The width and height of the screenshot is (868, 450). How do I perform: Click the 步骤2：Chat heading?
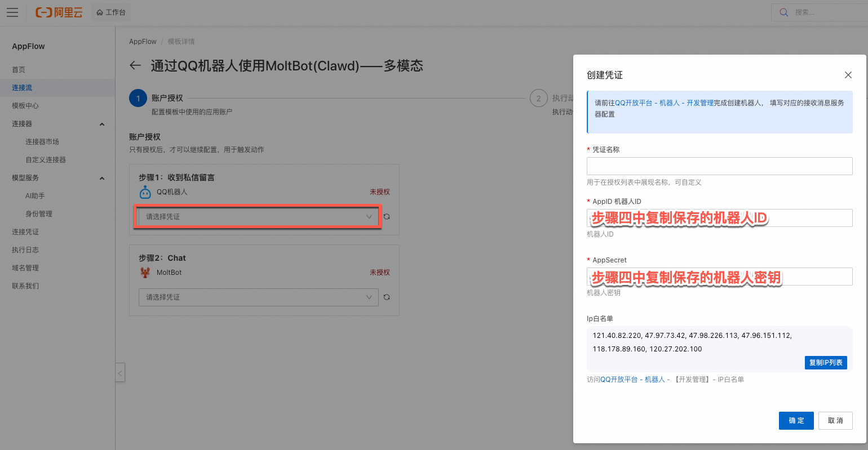(162, 258)
